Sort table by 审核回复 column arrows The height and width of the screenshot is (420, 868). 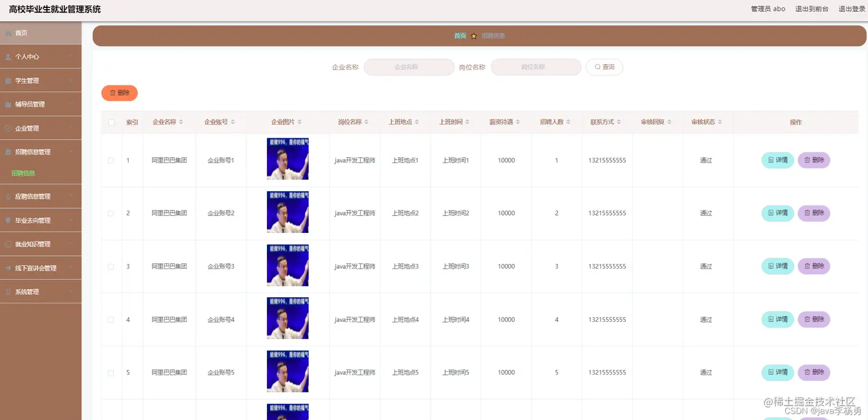point(669,122)
